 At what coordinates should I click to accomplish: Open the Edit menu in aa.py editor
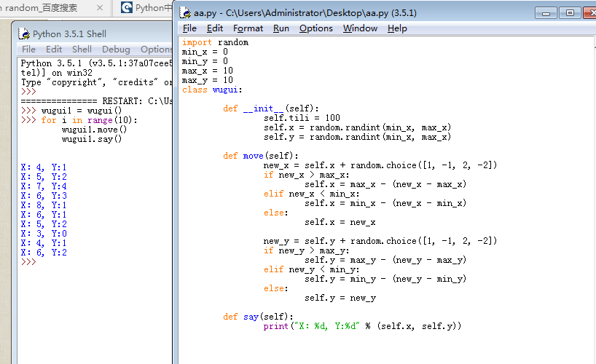point(215,28)
